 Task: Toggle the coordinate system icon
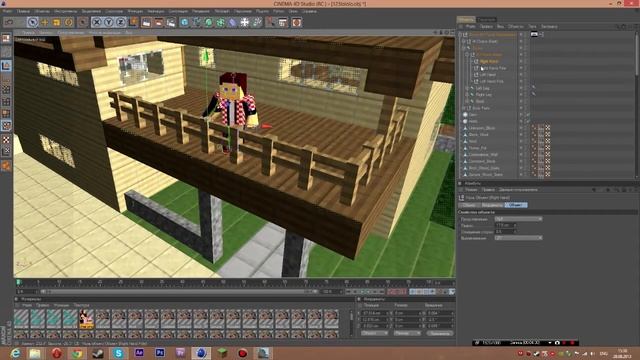pyautogui.click(x=133, y=22)
